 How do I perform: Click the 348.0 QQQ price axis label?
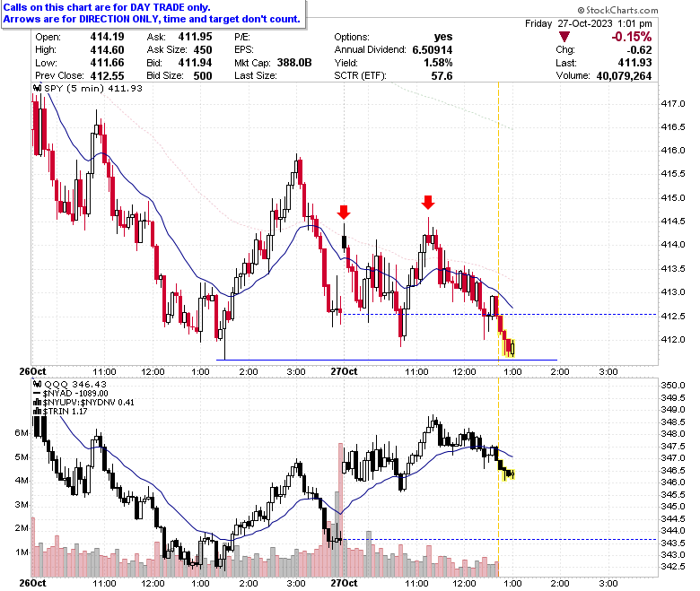673,433
